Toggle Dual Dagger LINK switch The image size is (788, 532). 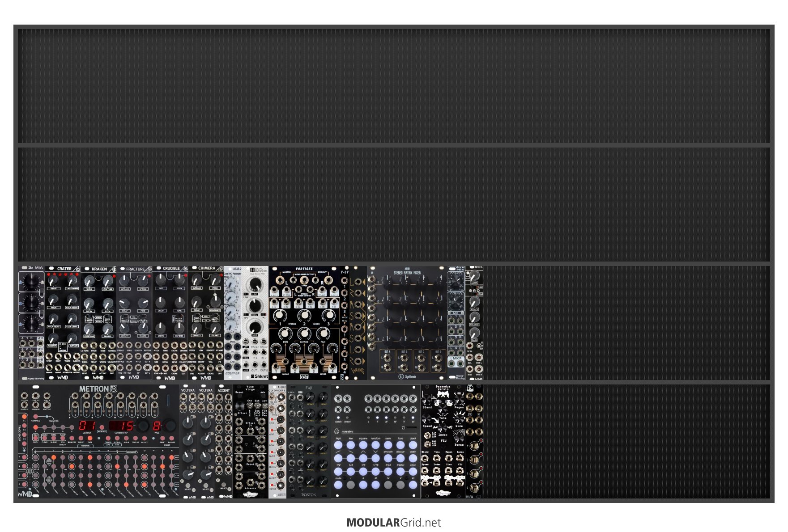coord(246,294)
